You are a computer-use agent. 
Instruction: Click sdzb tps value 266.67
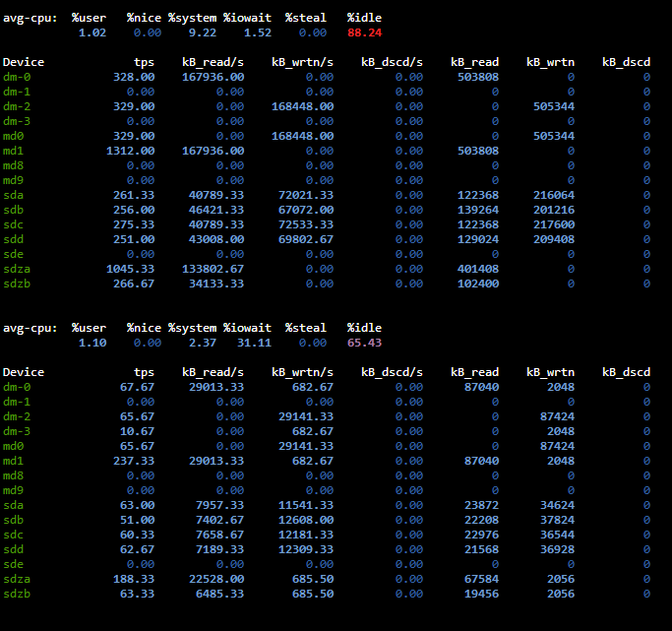pyautogui.click(x=134, y=284)
